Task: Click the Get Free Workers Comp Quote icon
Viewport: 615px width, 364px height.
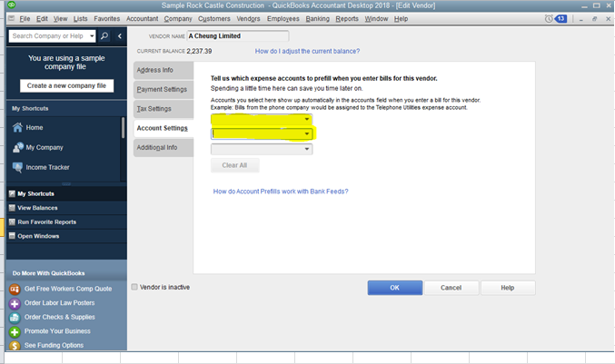Action: pyautogui.click(x=15, y=290)
